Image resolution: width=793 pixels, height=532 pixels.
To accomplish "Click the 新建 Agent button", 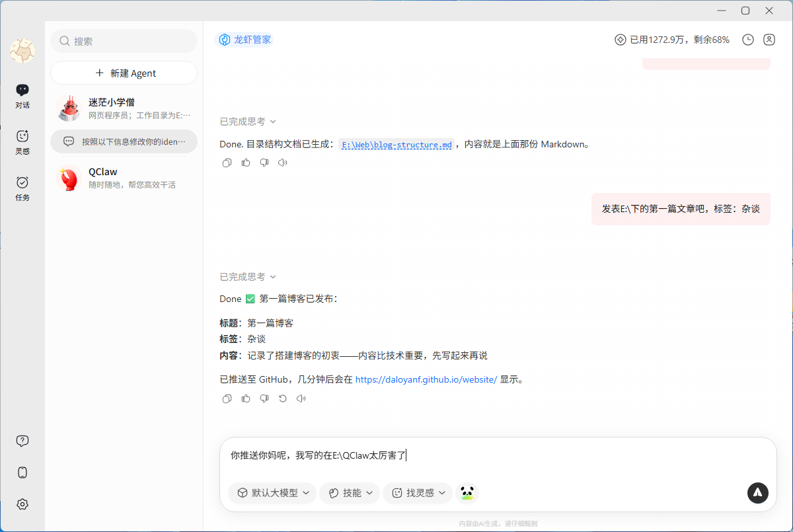I will click(124, 73).
